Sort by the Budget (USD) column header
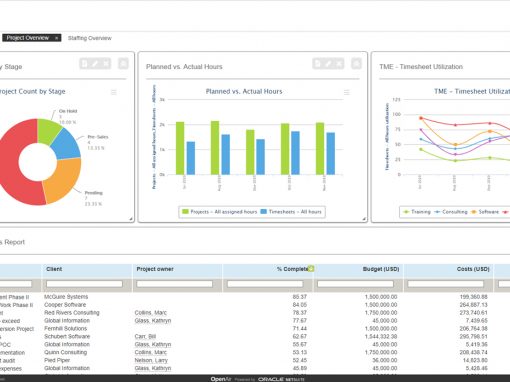 381,269
